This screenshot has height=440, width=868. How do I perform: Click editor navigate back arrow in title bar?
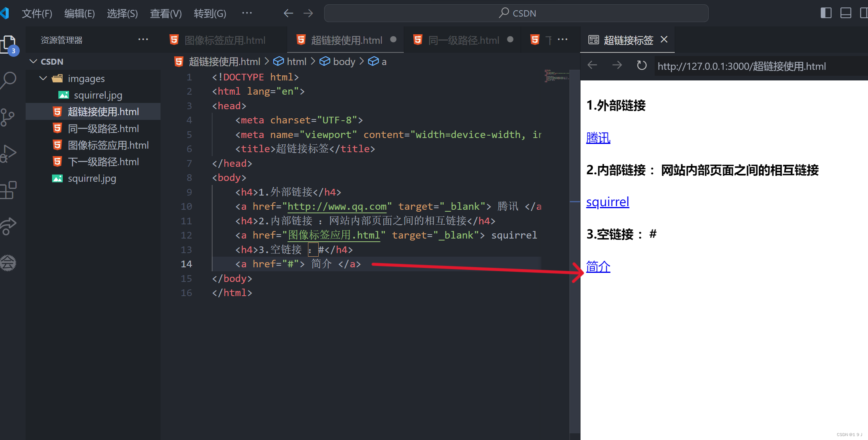click(x=288, y=13)
